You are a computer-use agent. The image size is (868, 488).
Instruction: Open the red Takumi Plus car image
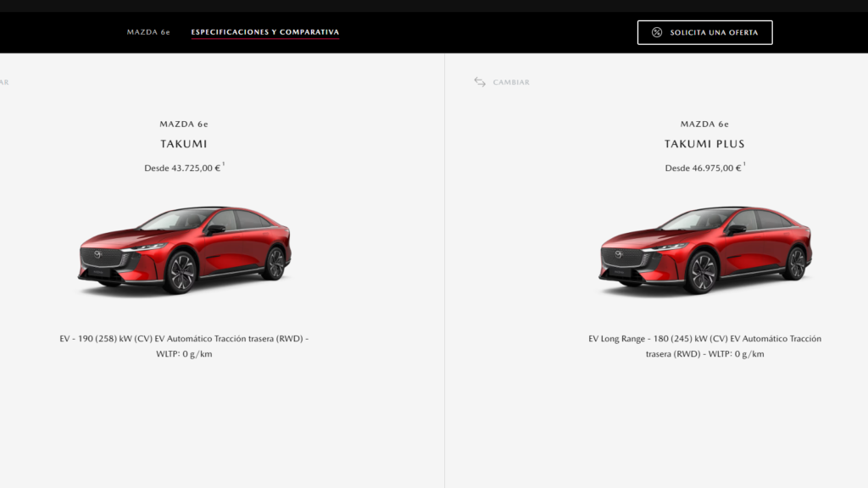tap(705, 250)
